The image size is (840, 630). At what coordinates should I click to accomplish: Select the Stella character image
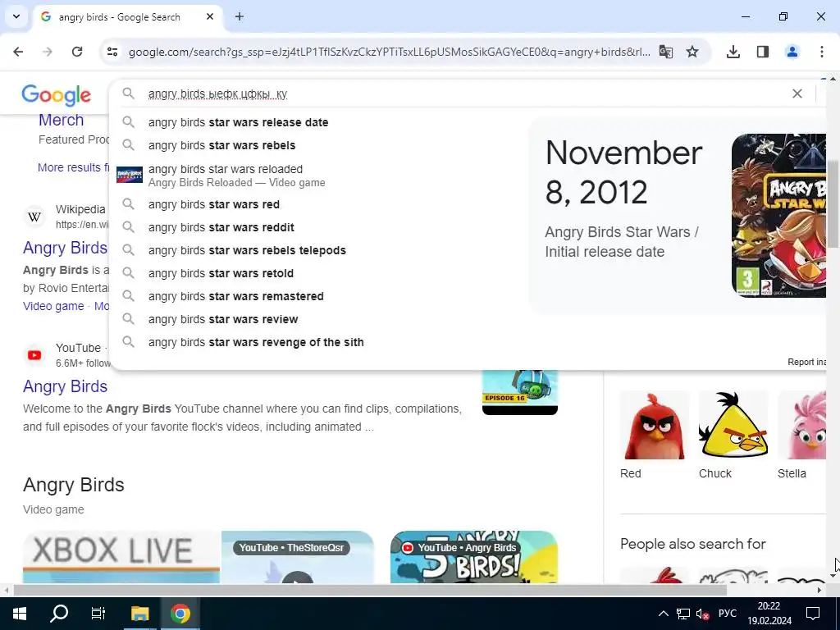tap(802, 425)
